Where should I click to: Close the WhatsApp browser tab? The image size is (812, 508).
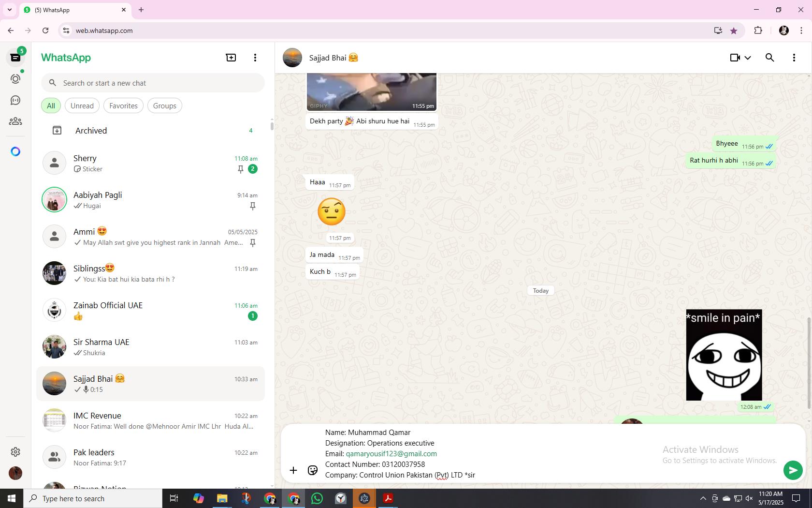coord(124,10)
